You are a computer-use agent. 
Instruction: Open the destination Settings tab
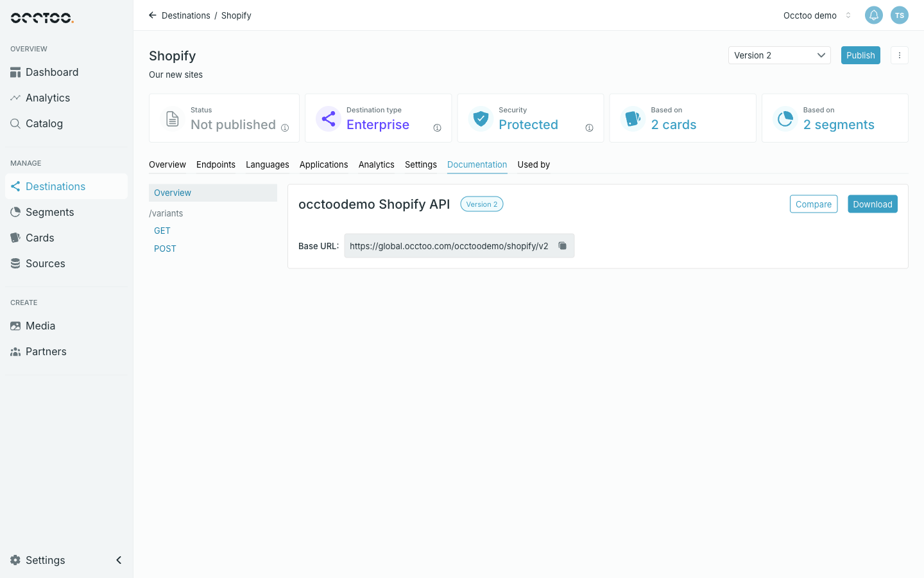[421, 165]
